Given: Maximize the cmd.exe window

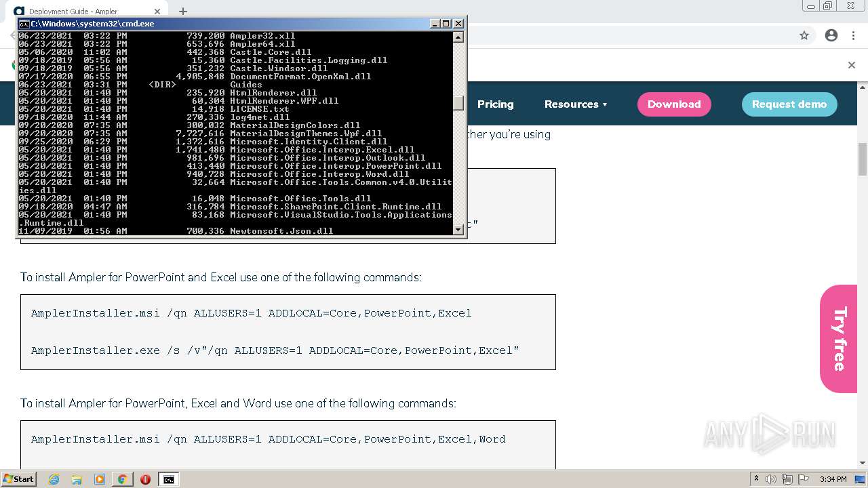Looking at the screenshot, I should [446, 23].
